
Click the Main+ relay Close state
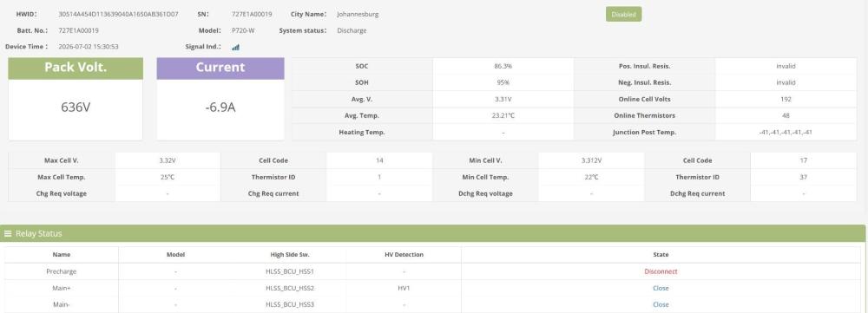point(661,288)
